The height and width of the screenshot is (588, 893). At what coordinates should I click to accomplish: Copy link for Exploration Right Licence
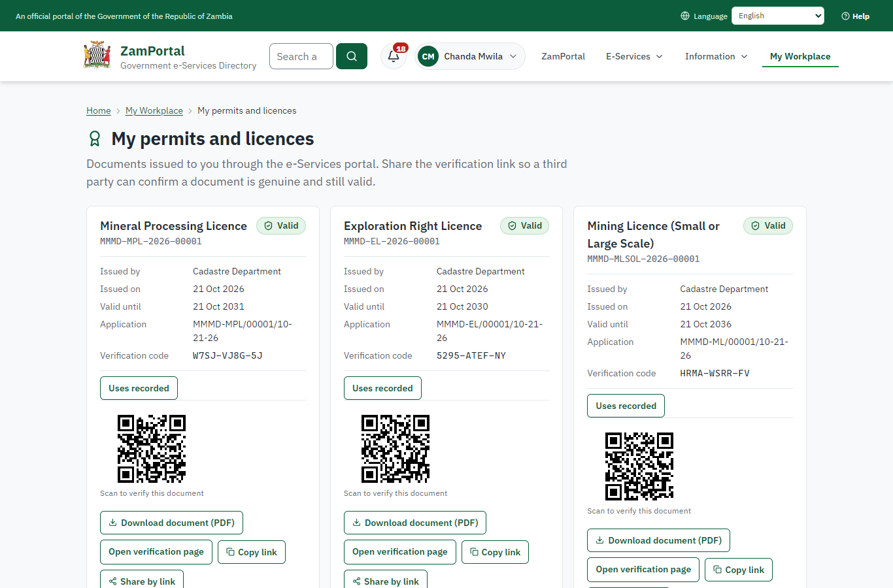tap(496, 552)
